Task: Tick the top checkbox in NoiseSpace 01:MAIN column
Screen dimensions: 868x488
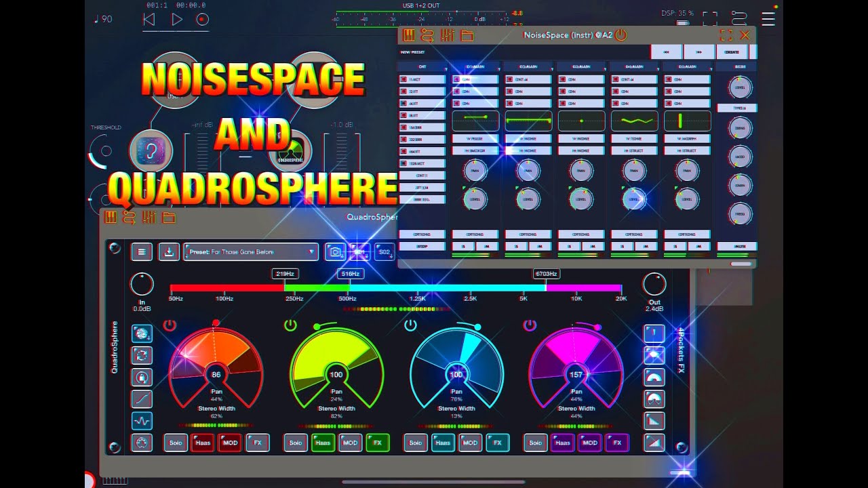Action: tap(457, 79)
